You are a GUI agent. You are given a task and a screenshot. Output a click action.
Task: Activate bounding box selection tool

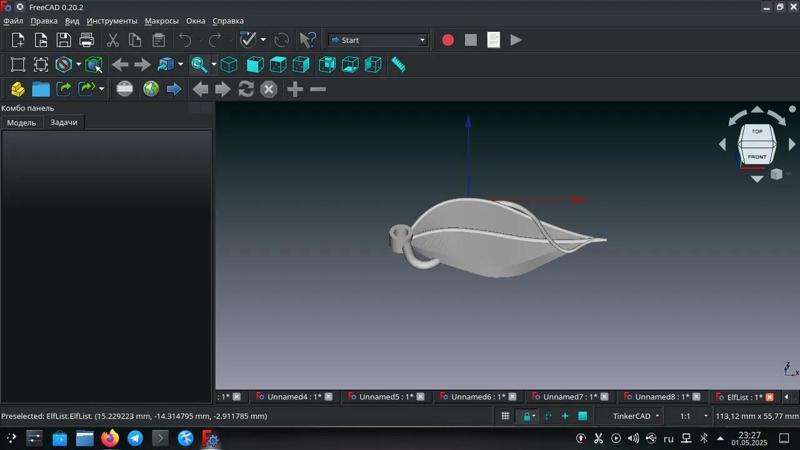94,65
